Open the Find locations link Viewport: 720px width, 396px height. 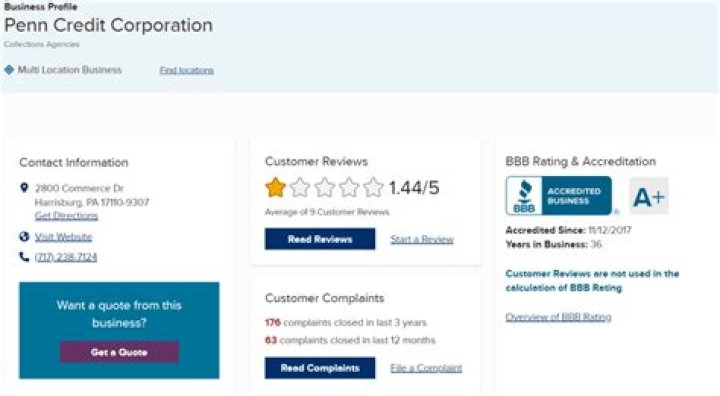point(186,70)
